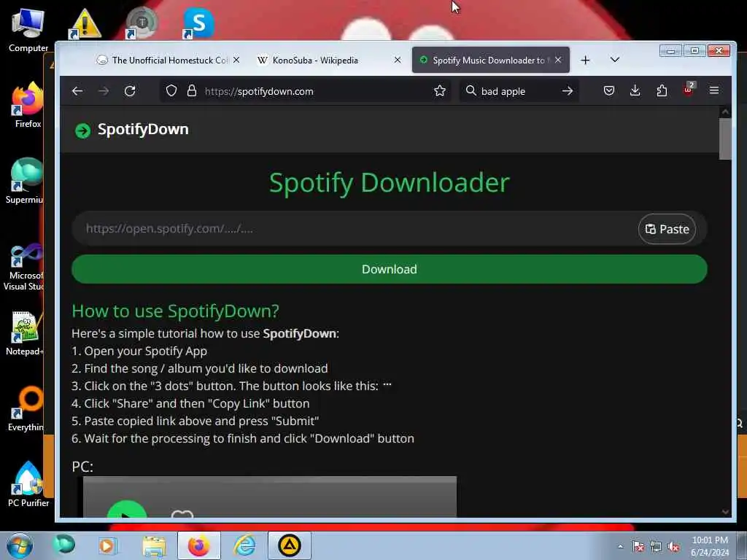Open Windows Explorer from the taskbar
The height and width of the screenshot is (560, 747).
[153, 545]
